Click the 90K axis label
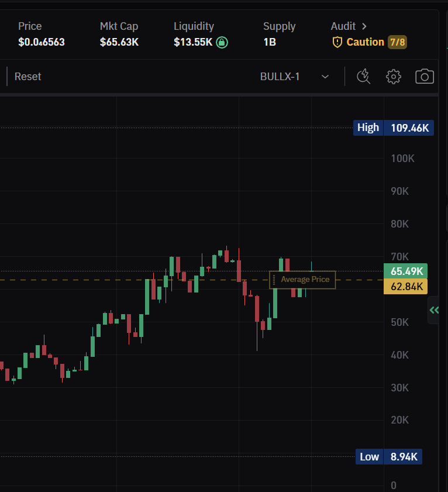 [399, 191]
